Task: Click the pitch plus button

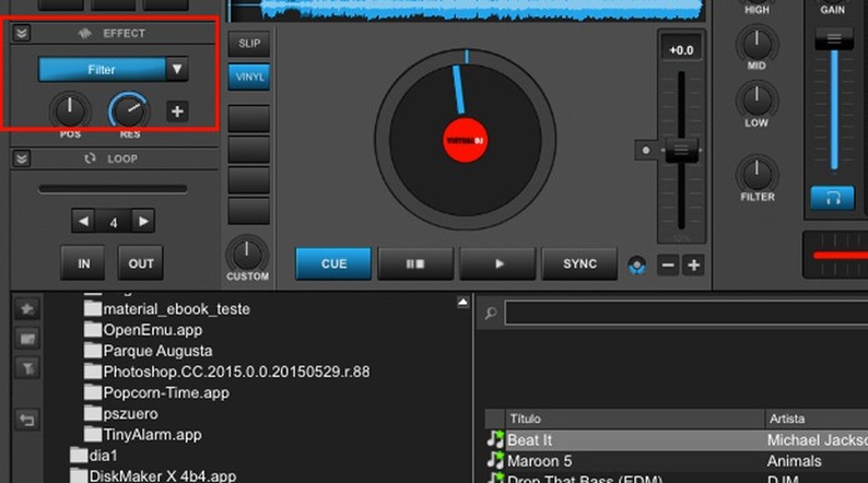Action: (693, 265)
